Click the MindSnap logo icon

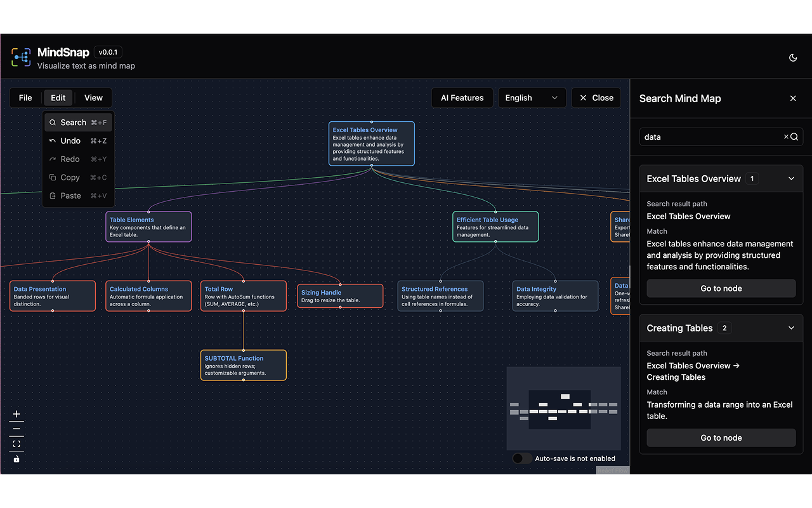21,57
